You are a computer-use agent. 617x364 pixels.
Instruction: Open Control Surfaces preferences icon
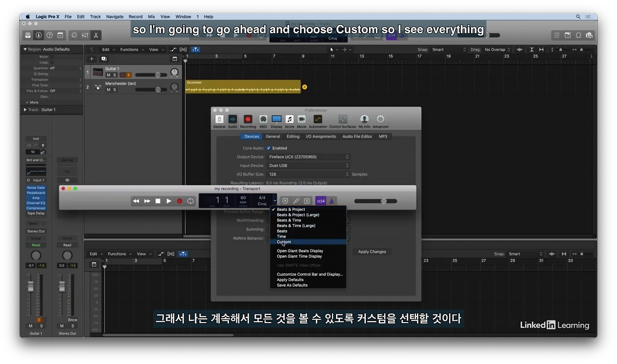point(343,121)
